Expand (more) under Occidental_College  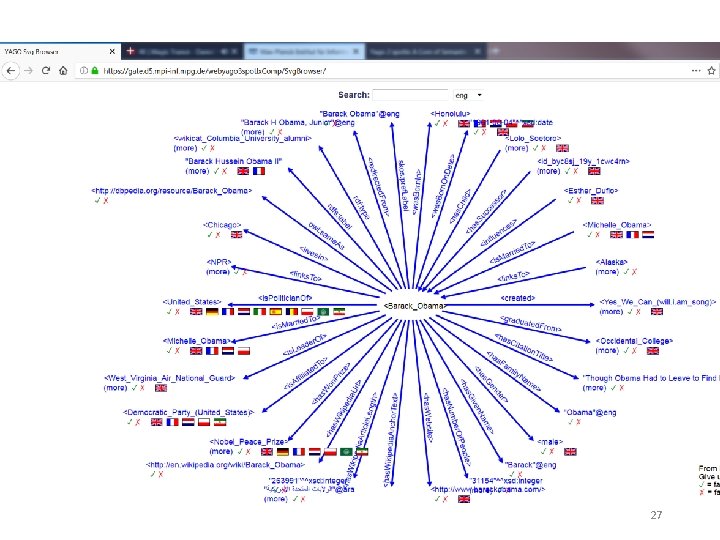[607, 351]
